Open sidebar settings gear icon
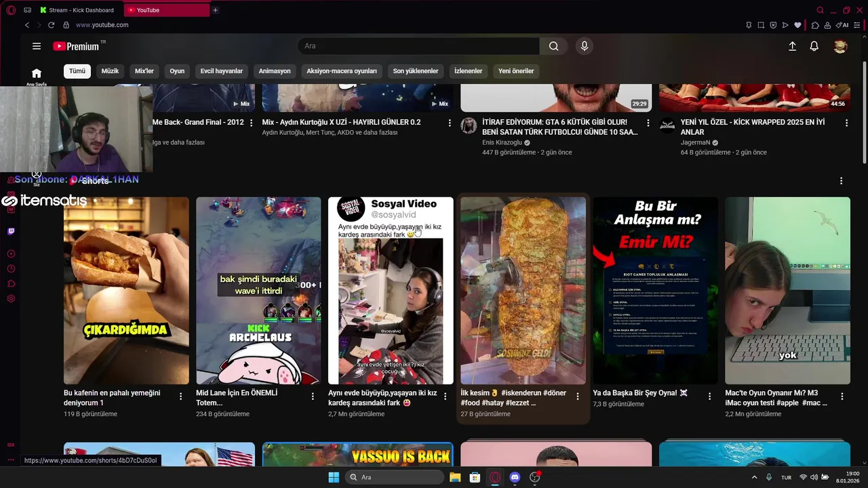The height and width of the screenshot is (488, 868). tap(11, 298)
